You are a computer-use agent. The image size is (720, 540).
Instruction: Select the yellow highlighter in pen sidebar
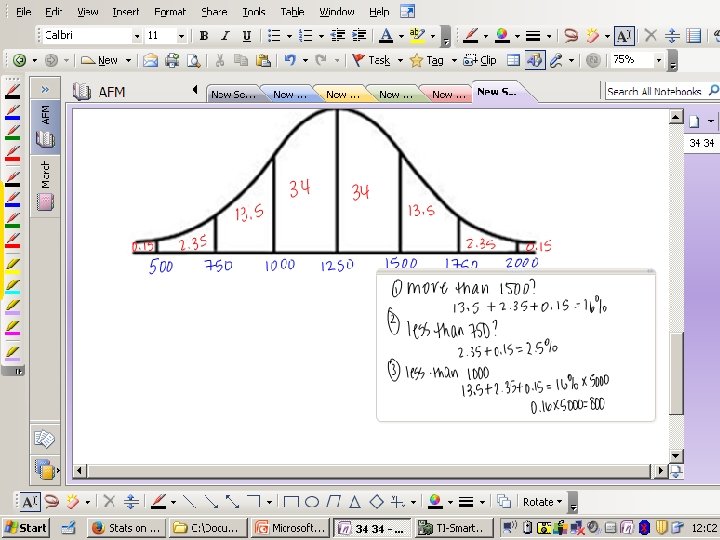point(12,267)
